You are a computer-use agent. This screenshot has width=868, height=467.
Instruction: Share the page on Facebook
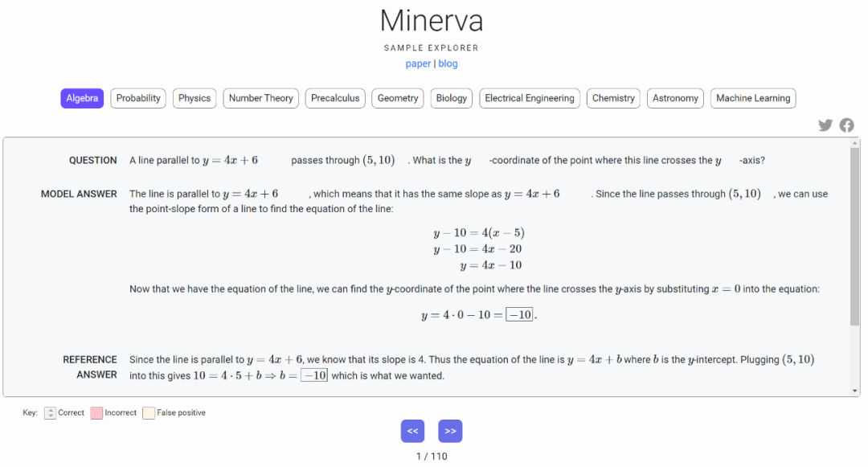[x=846, y=125]
